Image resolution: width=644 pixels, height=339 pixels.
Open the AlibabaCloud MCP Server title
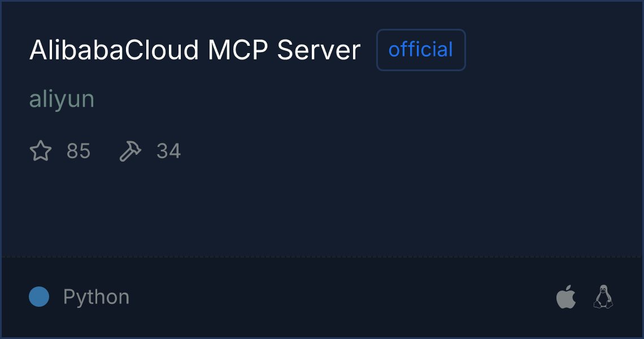[195, 50]
